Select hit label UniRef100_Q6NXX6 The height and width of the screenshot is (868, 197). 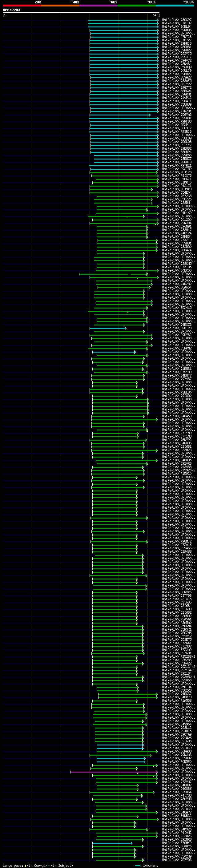[x=177, y=592]
